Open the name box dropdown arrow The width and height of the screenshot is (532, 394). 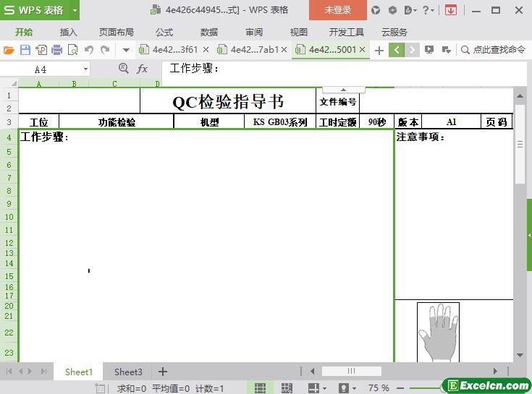pyautogui.click(x=86, y=69)
